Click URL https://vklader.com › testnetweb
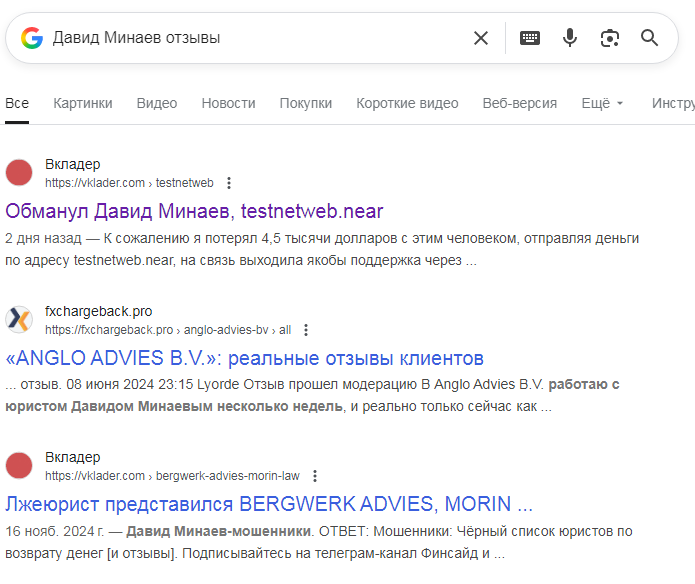Screen dimensions: 695x584 pyautogui.click(x=129, y=183)
